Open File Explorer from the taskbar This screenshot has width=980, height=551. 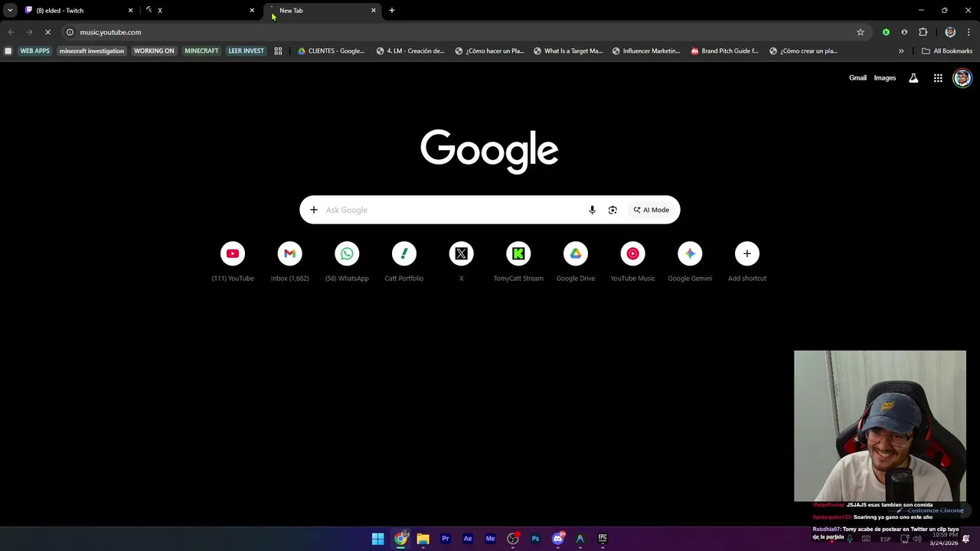(x=423, y=539)
